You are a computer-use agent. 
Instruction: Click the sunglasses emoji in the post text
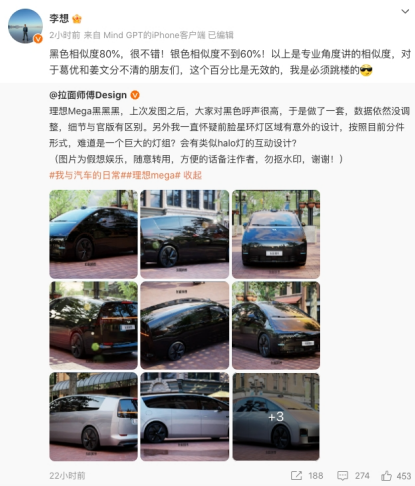point(366,70)
